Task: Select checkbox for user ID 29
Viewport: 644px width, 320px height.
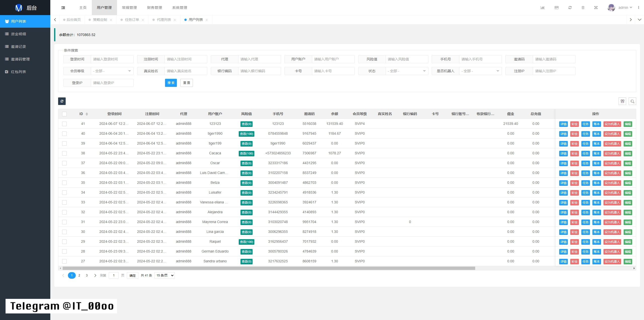Action: pyautogui.click(x=64, y=242)
